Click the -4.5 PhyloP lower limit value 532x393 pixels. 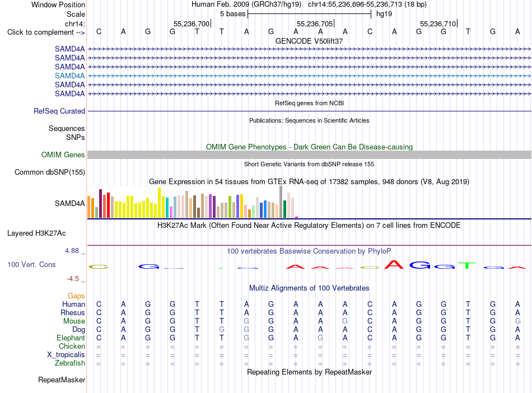point(73,278)
